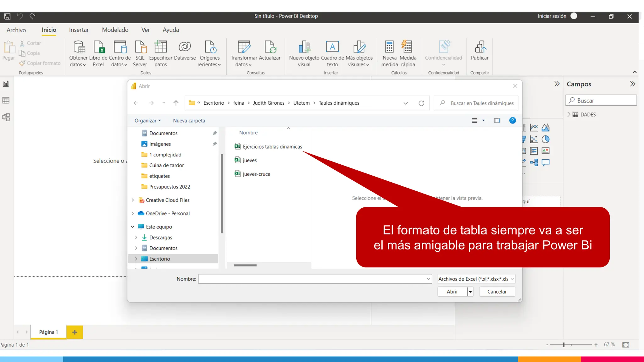Expand the DADES table in Campos
644x362 pixels.
click(x=569, y=114)
